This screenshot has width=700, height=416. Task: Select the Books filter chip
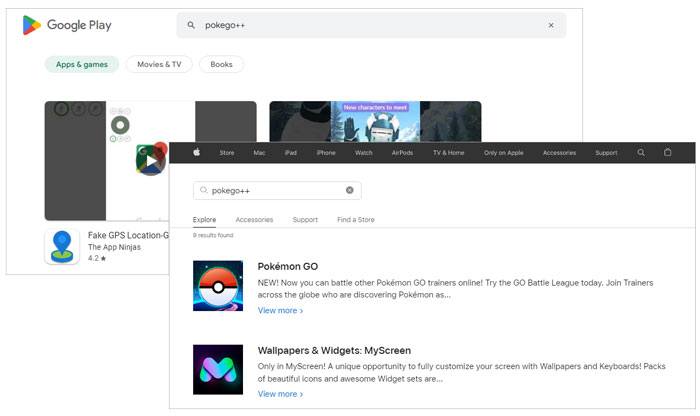tap(221, 64)
